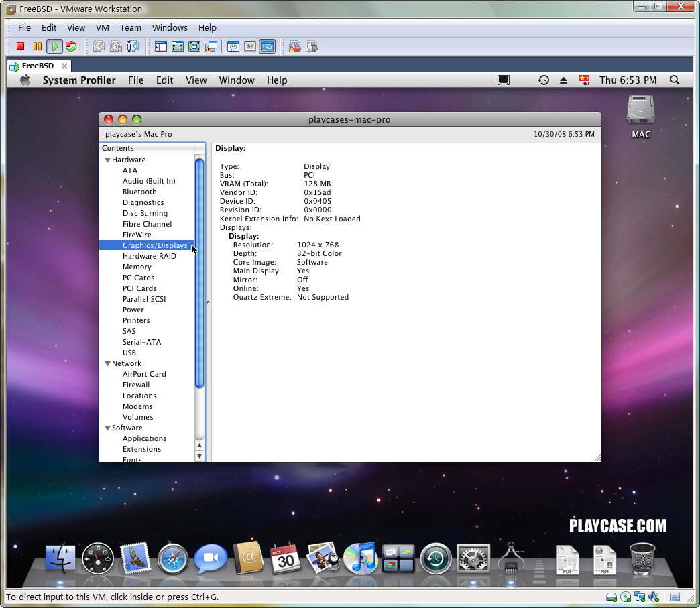Select Extensions under Software
This screenshot has height=608, width=700.
coord(141,449)
